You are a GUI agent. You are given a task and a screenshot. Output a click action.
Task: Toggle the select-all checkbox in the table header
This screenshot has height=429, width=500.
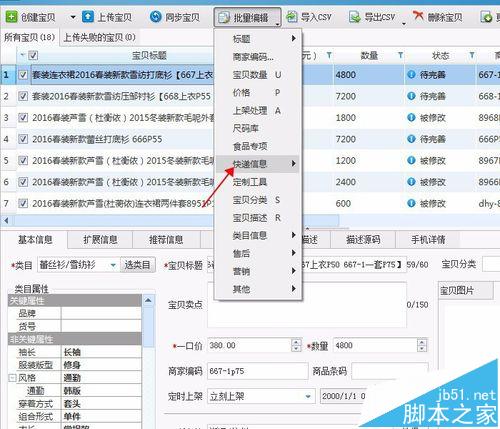[33, 55]
